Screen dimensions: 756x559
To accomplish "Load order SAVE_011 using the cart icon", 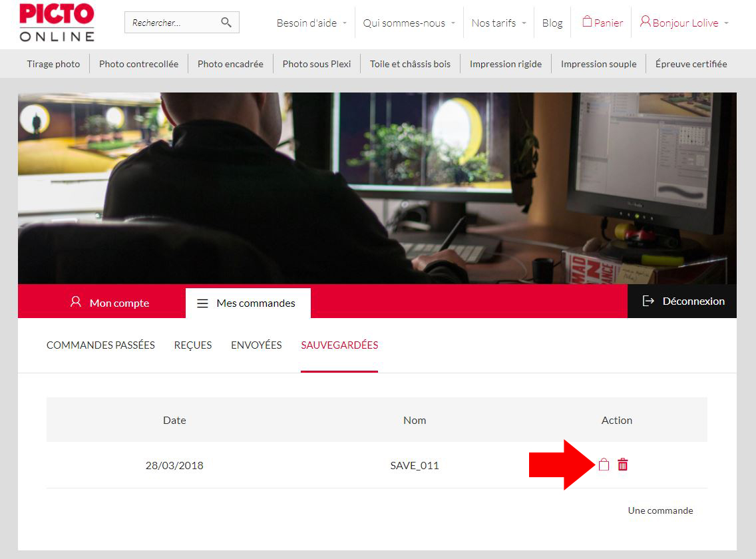I will (x=604, y=465).
